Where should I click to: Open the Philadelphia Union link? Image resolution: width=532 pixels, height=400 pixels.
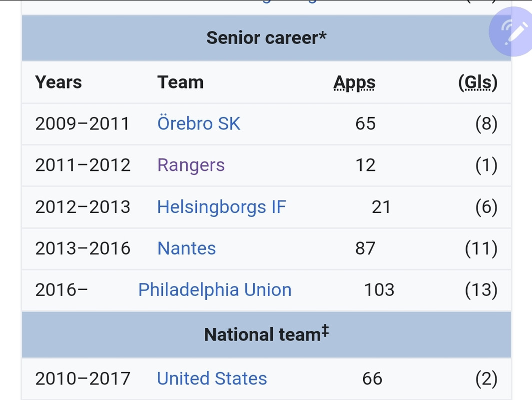pyautogui.click(x=215, y=290)
